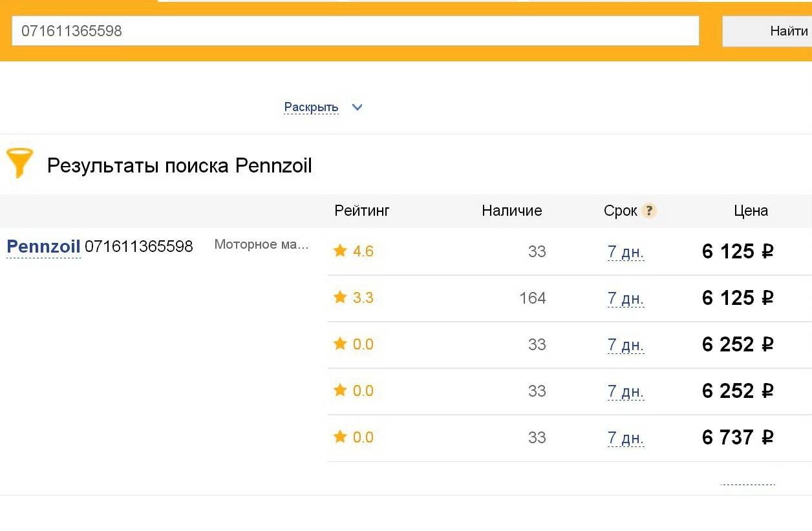Click the star icon of rating 3.3
812x531 pixels.
coord(340,297)
